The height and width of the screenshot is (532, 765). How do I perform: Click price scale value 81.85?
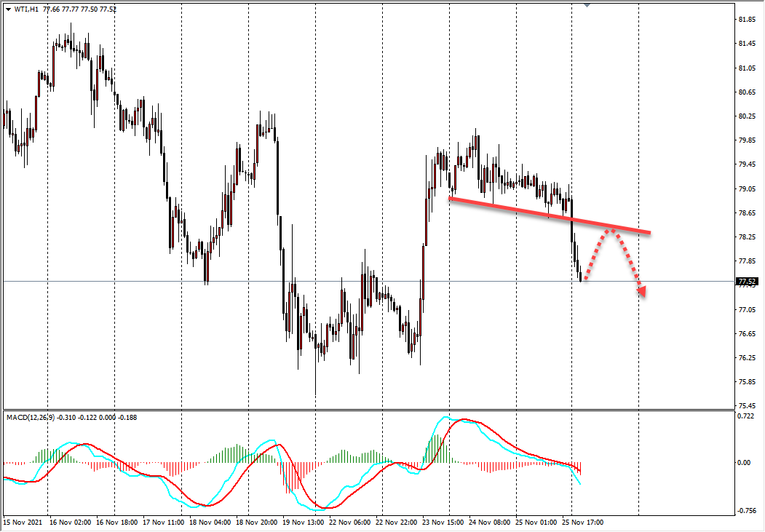click(747, 20)
